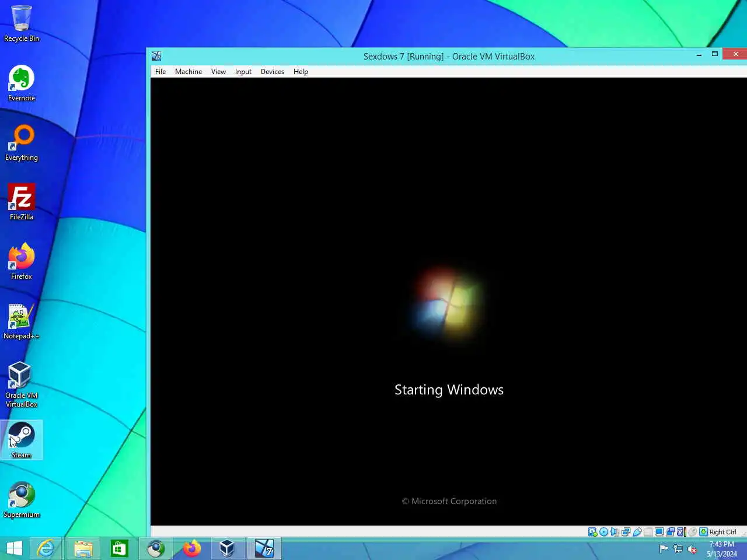This screenshot has width=747, height=560.
Task: Click the Firefox taskbar button
Action: (x=191, y=548)
